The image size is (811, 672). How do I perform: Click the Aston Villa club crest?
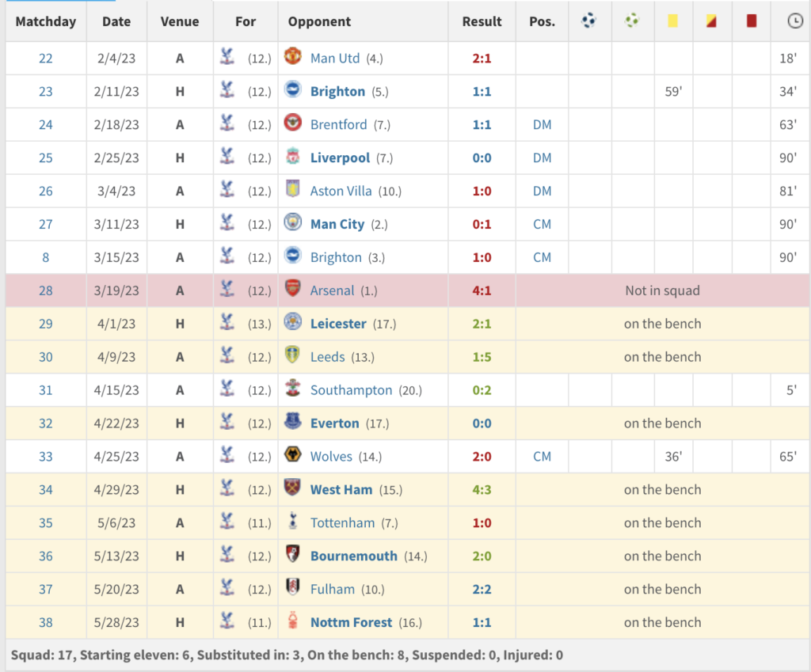pos(293,188)
